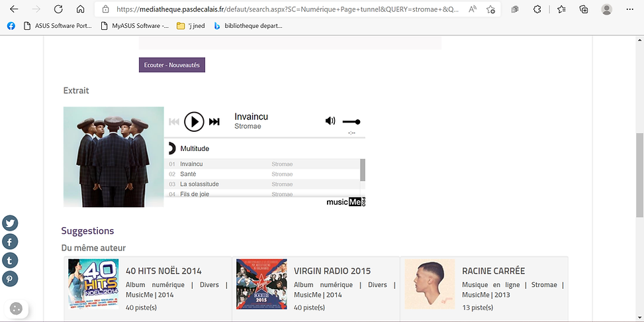The width and height of the screenshot is (644, 322).
Task: Adjust the player volume slider
Action: tap(351, 122)
